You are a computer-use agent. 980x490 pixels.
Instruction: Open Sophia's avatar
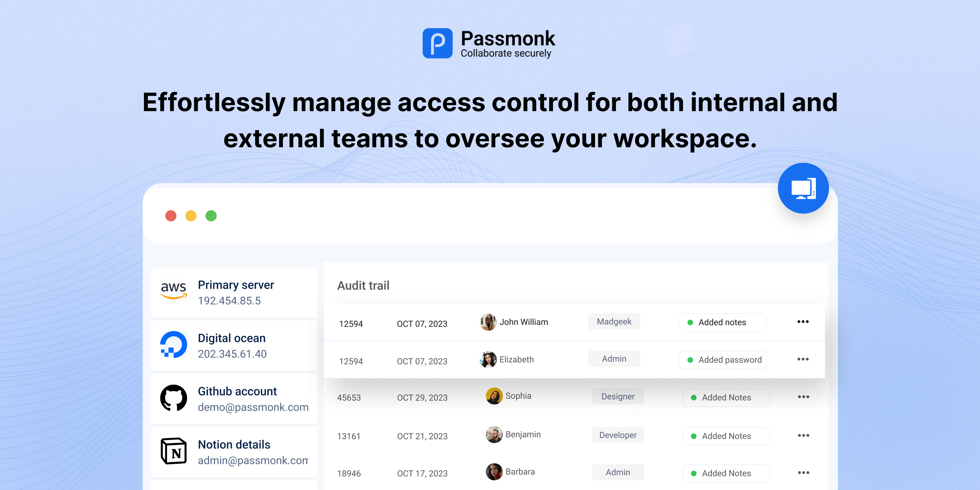[494, 396]
